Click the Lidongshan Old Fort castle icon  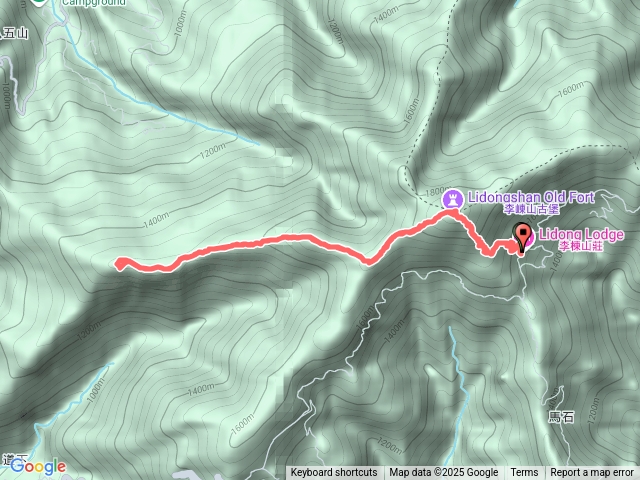tap(452, 199)
